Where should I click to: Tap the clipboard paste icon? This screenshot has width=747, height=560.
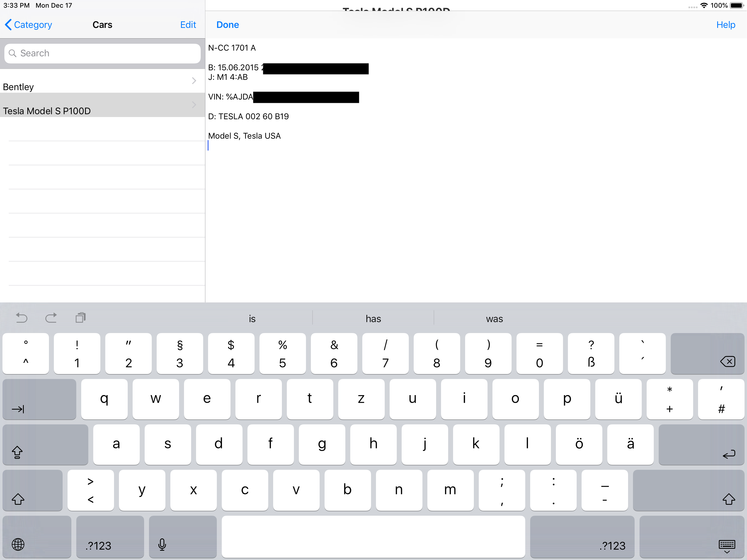click(x=81, y=317)
